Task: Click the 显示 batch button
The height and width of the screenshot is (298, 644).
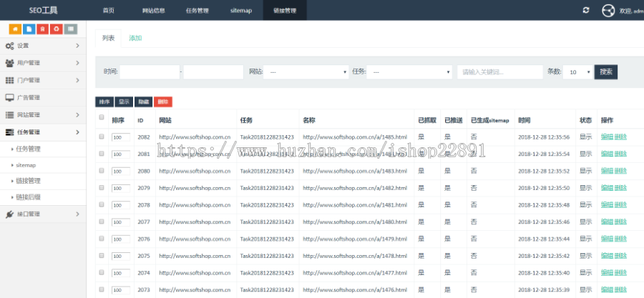Action: [x=124, y=102]
